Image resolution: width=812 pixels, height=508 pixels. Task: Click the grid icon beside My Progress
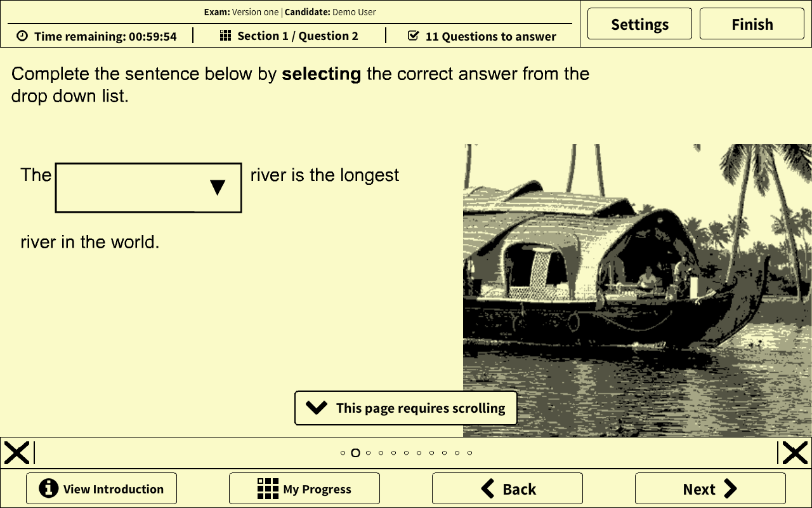click(x=268, y=488)
